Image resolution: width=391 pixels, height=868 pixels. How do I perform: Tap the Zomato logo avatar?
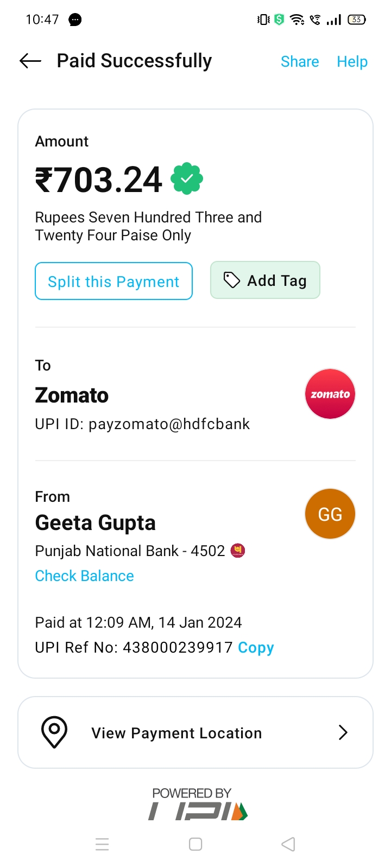point(330,394)
